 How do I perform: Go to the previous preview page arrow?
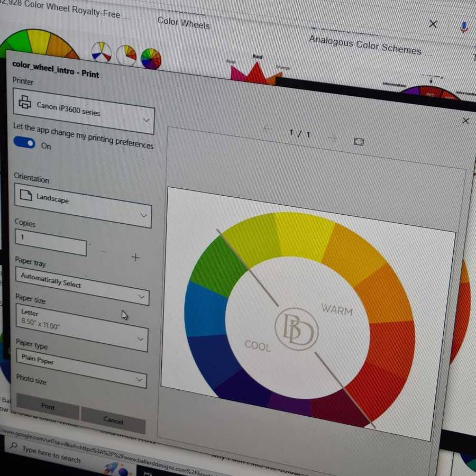tap(268, 129)
